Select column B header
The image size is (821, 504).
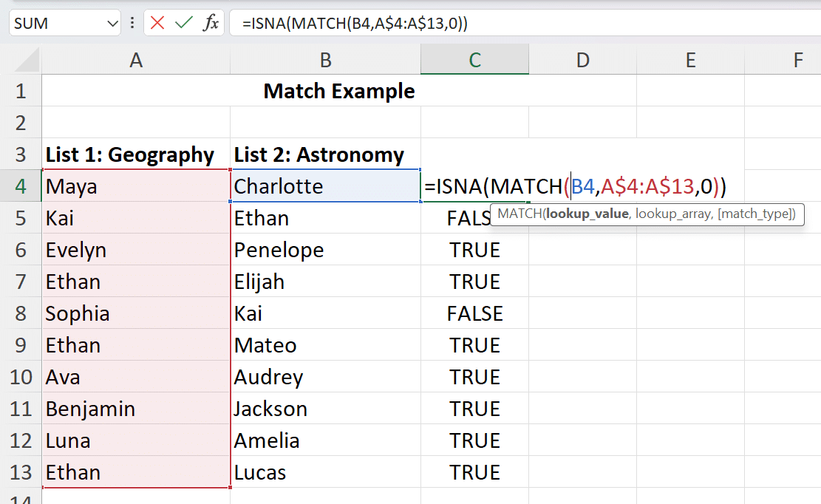[325, 60]
